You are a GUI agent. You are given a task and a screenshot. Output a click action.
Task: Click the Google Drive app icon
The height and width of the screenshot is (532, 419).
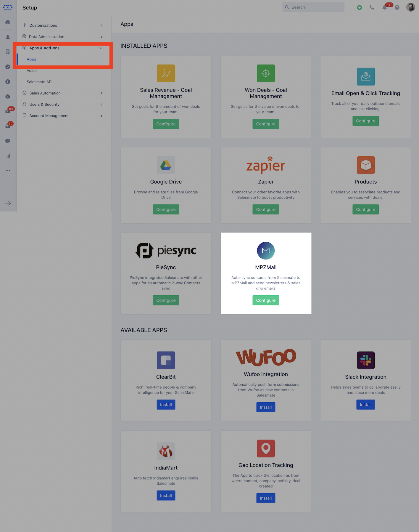pyautogui.click(x=166, y=165)
